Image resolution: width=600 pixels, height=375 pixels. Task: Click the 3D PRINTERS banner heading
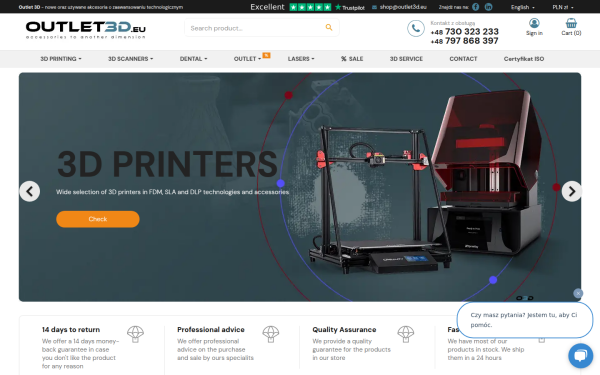[167, 164]
